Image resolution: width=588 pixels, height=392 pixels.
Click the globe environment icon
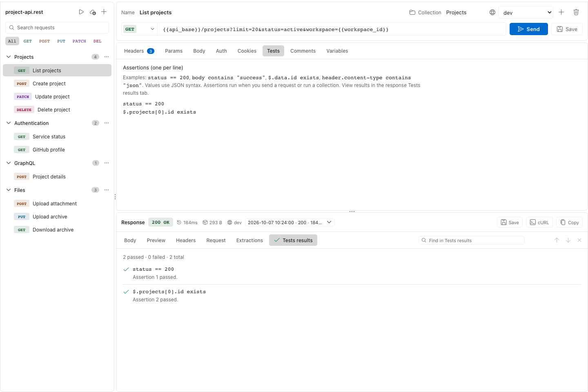pyautogui.click(x=492, y=12)
